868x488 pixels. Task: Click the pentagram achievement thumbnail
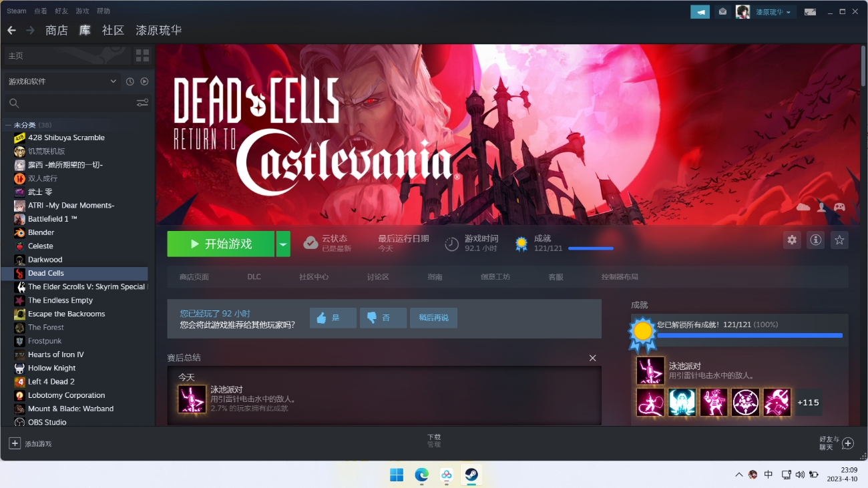(x=745, y=403)
